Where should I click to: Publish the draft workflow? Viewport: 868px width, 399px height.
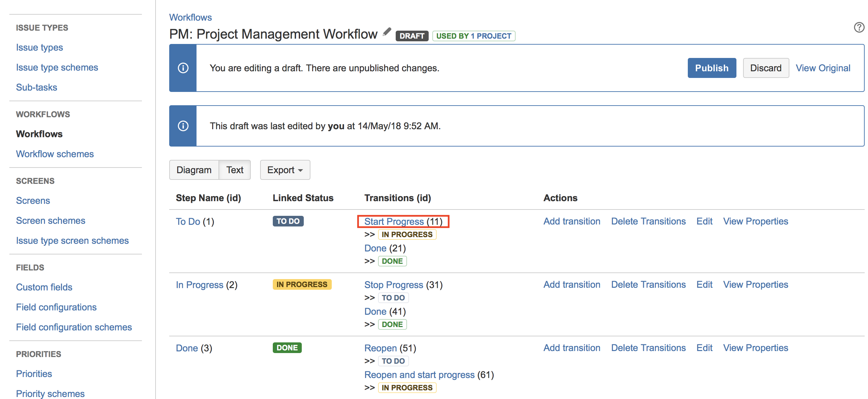coord(712,68)
